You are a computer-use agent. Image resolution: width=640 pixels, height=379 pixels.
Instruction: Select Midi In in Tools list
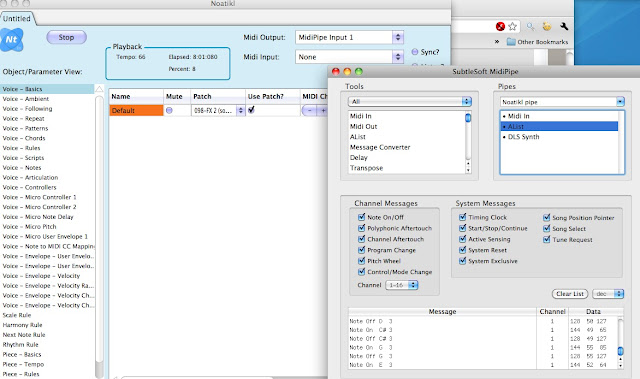click(360, 116)
